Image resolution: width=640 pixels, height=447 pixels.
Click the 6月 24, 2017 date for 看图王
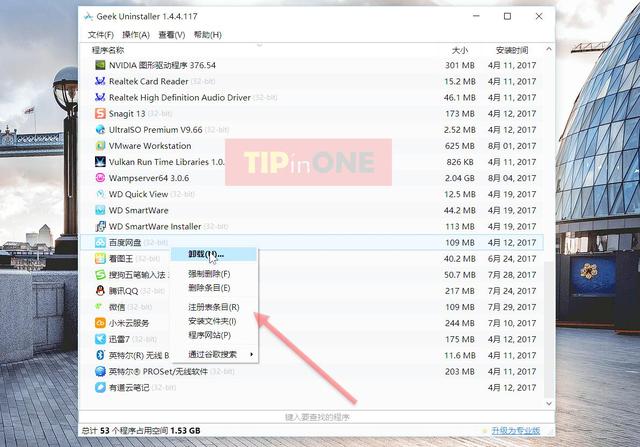512,258
